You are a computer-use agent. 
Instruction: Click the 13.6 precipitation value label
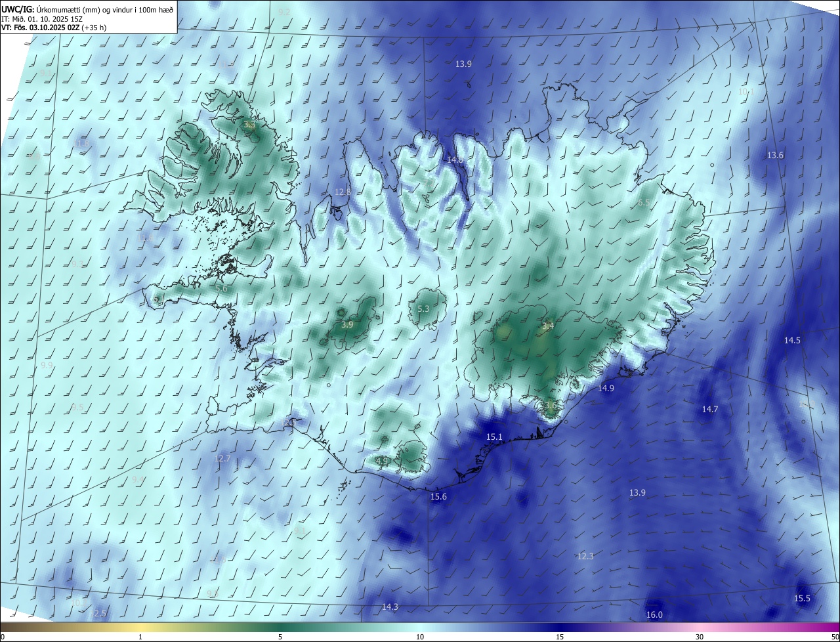[775, 155]
